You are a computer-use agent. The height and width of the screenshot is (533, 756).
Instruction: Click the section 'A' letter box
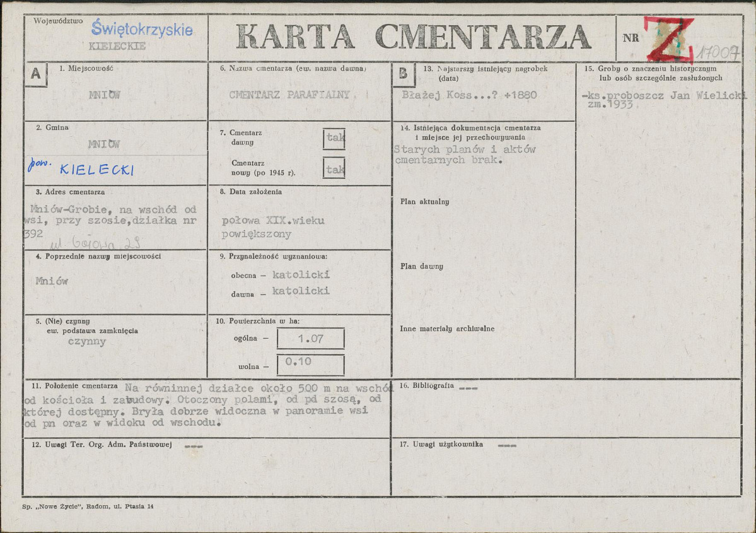[36, 74]
